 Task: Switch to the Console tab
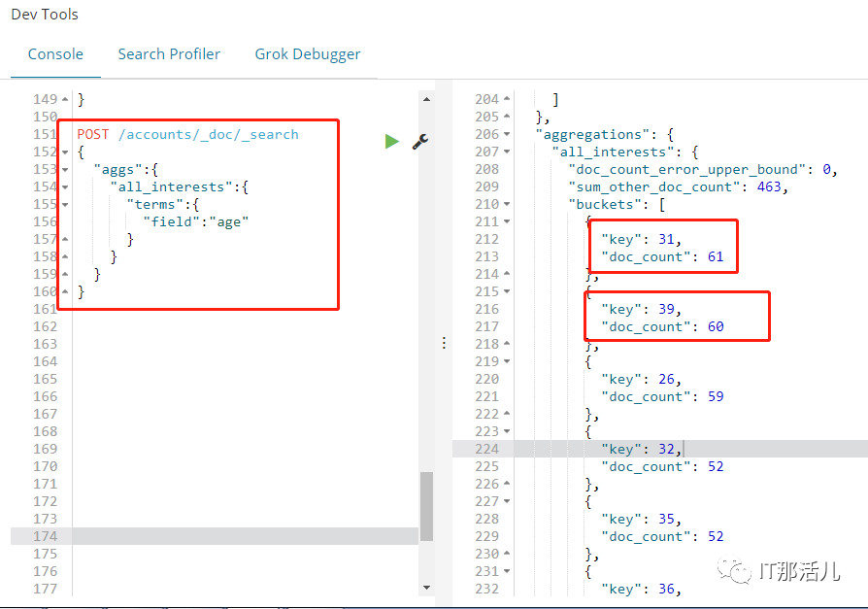pyautogui.click(x=55, y=54)
